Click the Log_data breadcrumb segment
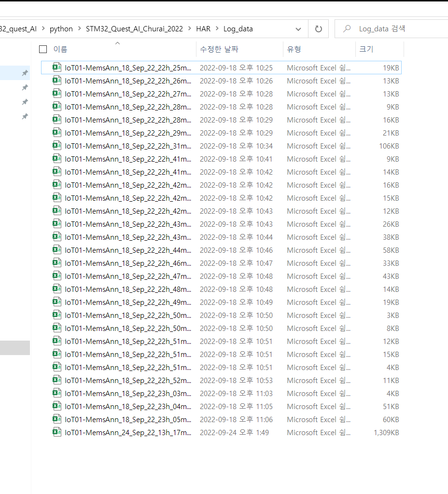This screenshot has height=494, width=448. tap(238, 29)
